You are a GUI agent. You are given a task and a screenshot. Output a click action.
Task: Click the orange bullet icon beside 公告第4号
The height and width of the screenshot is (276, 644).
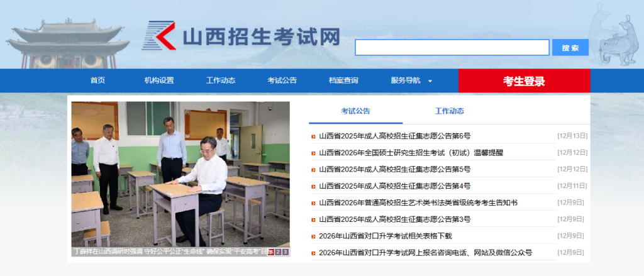click(313, 187)
